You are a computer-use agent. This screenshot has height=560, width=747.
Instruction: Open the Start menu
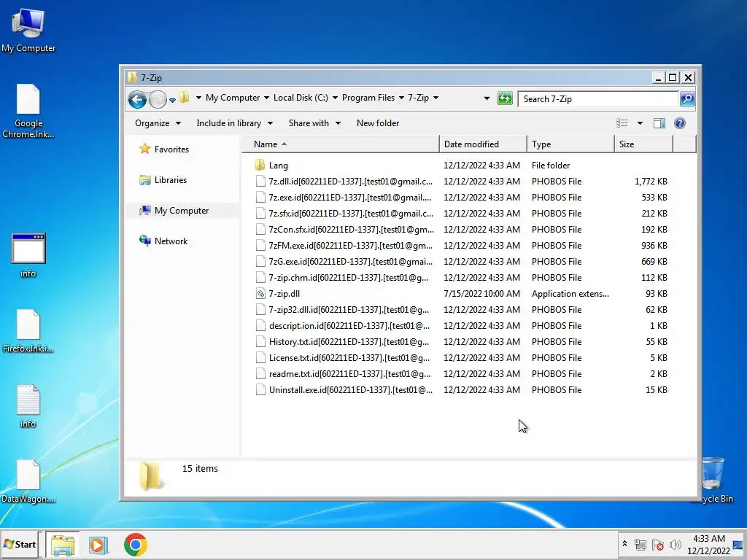click(20, 544)
